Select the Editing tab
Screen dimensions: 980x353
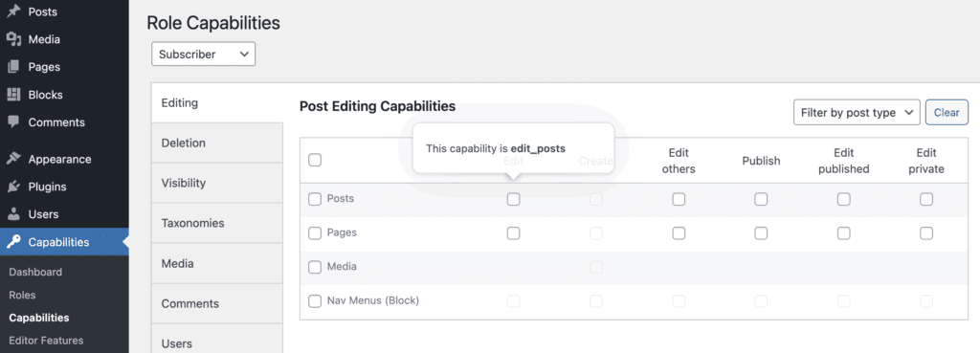point(217,103)
